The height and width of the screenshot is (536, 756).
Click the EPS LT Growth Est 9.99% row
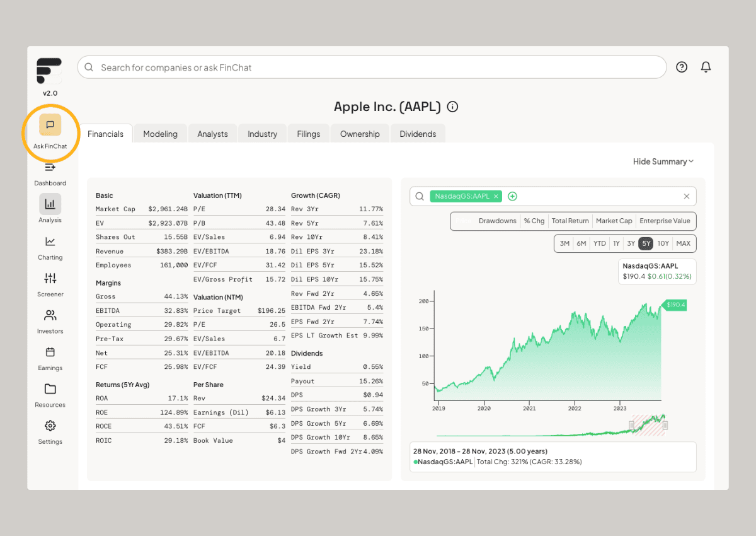[x=337, y=335]
